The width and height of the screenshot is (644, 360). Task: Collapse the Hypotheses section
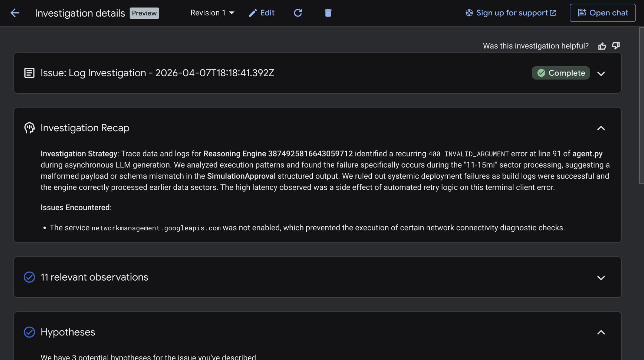tap(601, 332)
